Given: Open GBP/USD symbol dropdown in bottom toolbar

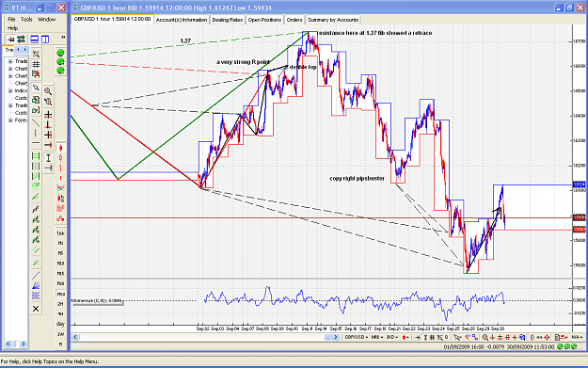Looking at the screenshot, I should 357,337.
